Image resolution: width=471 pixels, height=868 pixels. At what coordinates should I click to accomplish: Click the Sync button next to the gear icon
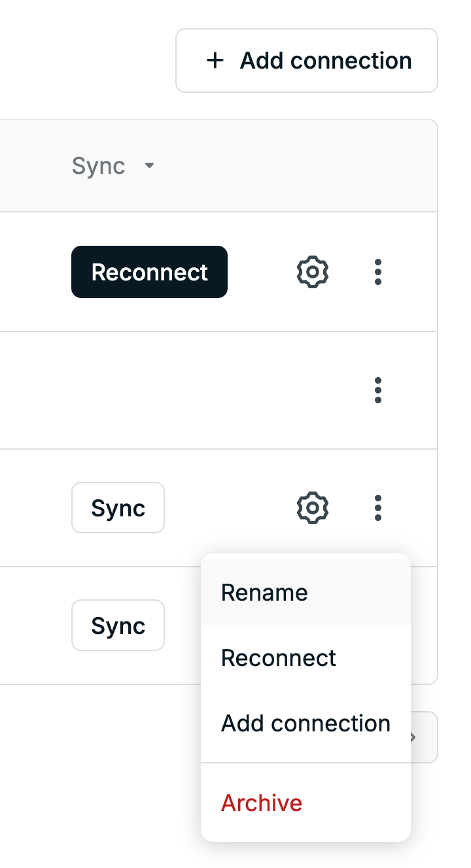pos(118,508)
